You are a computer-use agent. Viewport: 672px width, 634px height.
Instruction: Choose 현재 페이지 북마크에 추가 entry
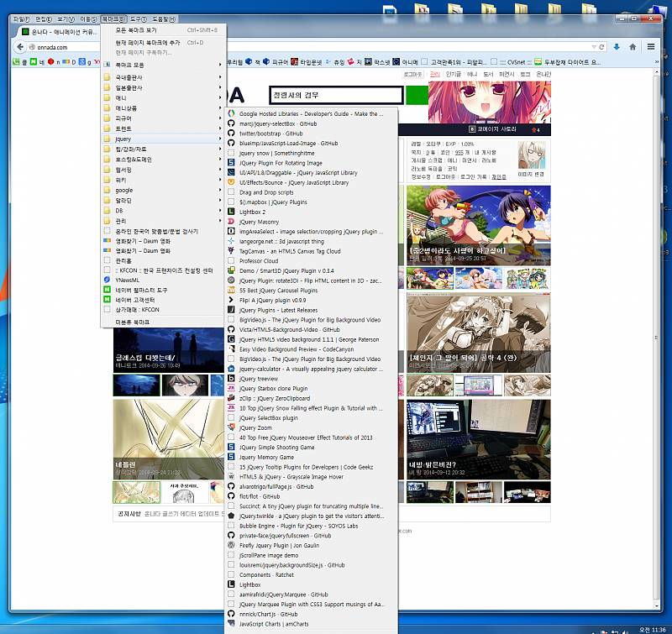(147, 42)
